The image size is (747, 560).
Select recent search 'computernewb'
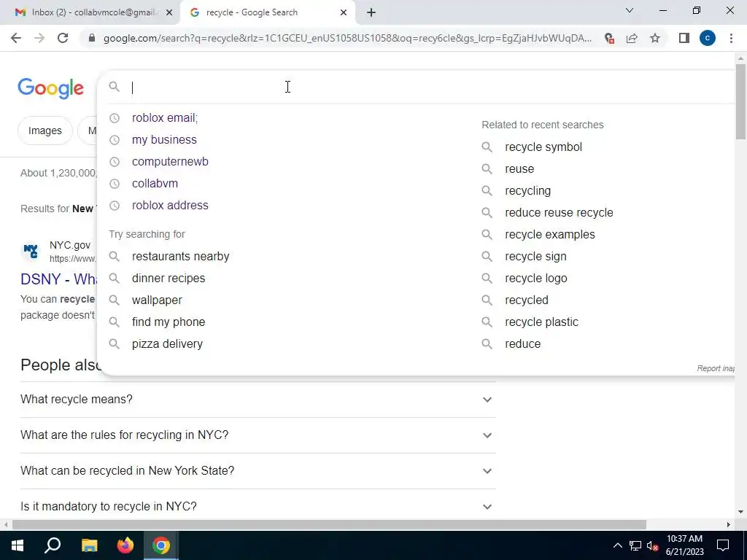pyautogui.click(x=170, y=161)
